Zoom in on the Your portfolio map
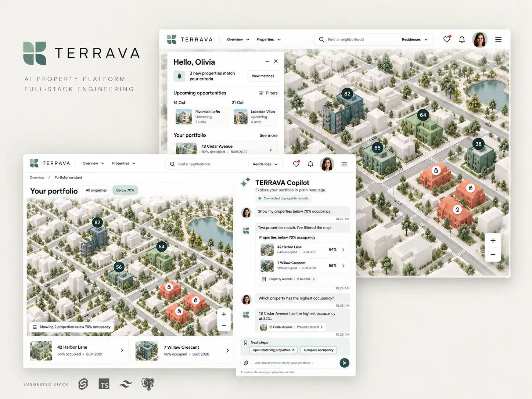532x399 pixels. (x=224, y=314)
